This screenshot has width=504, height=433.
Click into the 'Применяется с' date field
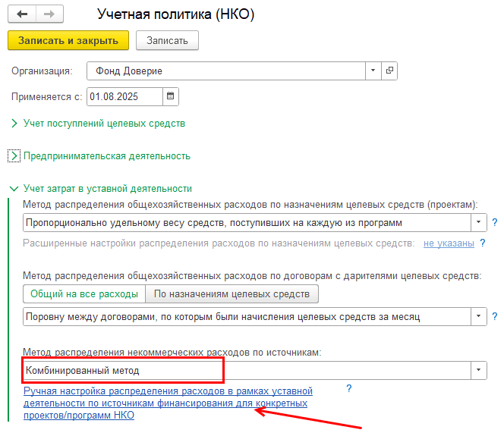[x=124, y=96]
